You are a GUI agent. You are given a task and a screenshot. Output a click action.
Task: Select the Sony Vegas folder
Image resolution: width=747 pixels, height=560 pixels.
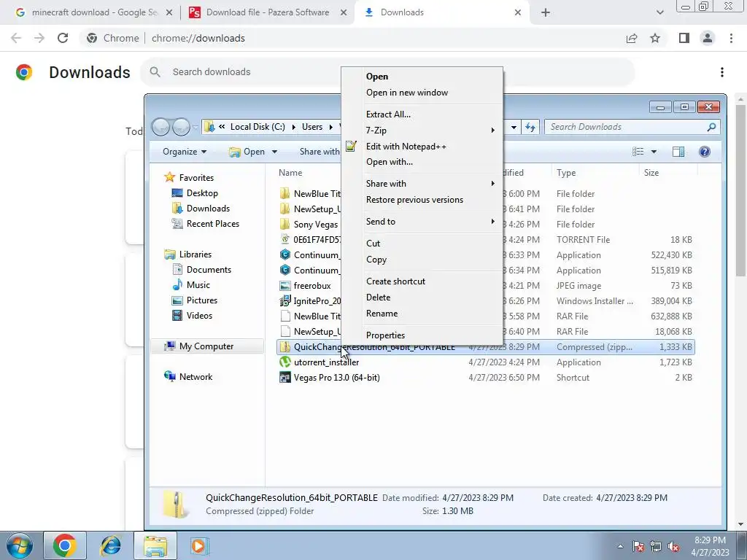(315, 225)
